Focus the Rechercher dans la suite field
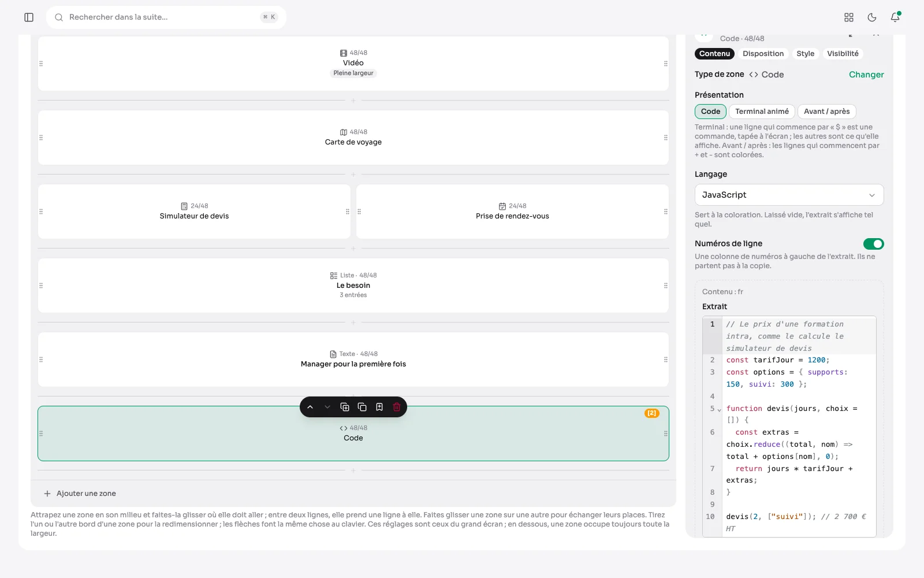 tap(166, 17)
